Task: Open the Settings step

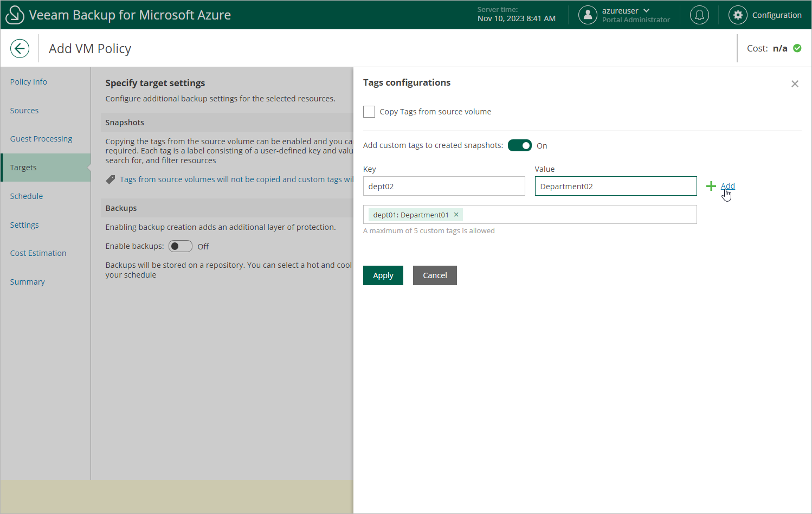Action: (x=24, y=225)
